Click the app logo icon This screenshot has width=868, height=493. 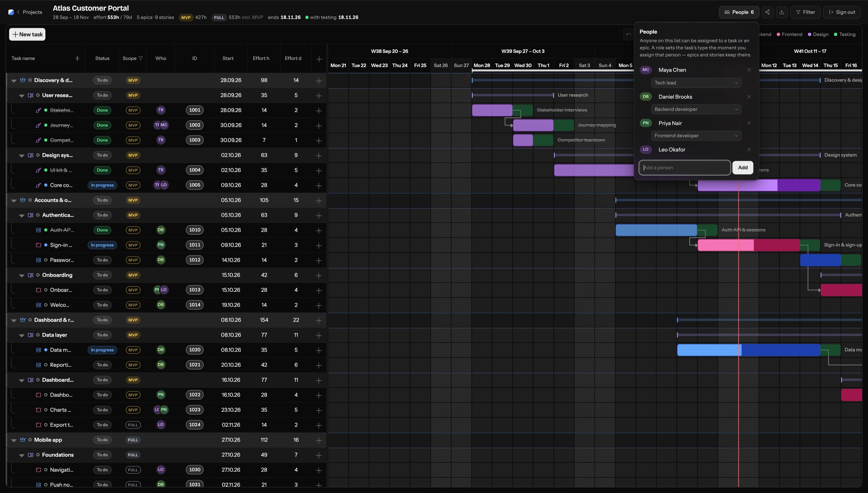pyautogui.click(x=11, y=12)
